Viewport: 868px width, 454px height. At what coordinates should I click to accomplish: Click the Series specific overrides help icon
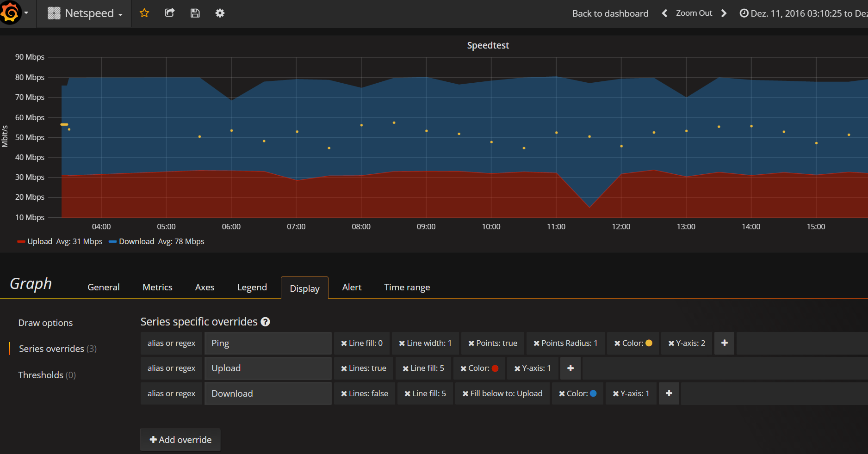265,322
